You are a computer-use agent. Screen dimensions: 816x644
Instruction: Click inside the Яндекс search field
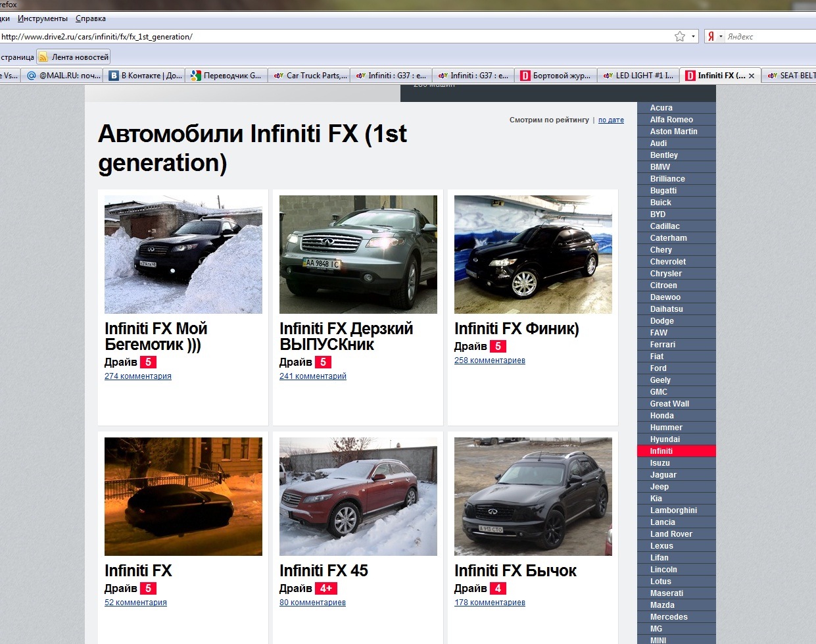771,37
